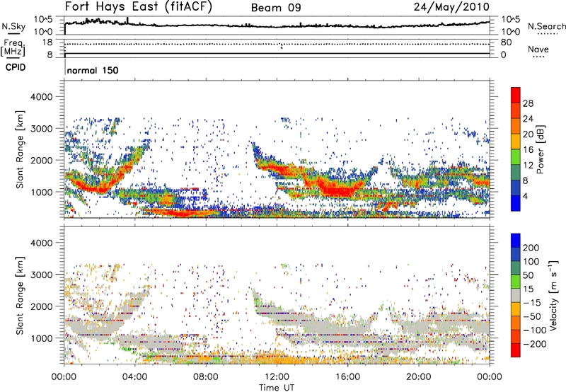The width and height of the screenshot is (566, 392).
Task: Click the '08:00' time tick label
Action: click(206, 377)
